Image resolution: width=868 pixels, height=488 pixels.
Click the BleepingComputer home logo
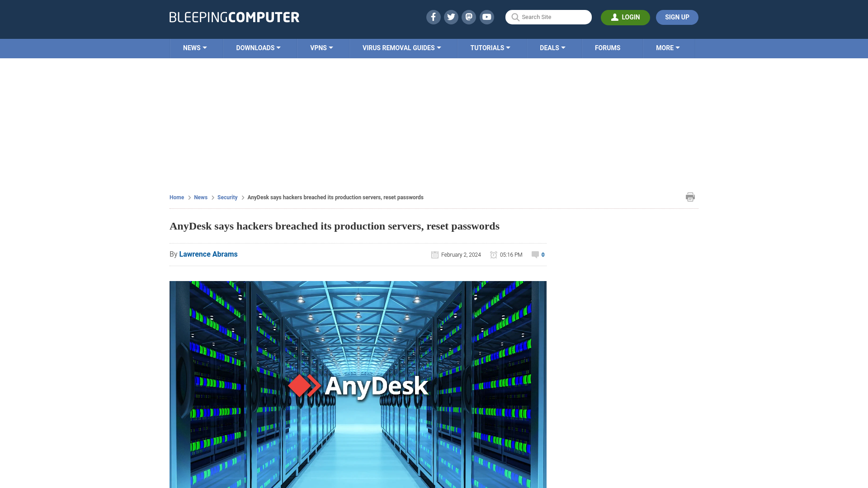234,17
